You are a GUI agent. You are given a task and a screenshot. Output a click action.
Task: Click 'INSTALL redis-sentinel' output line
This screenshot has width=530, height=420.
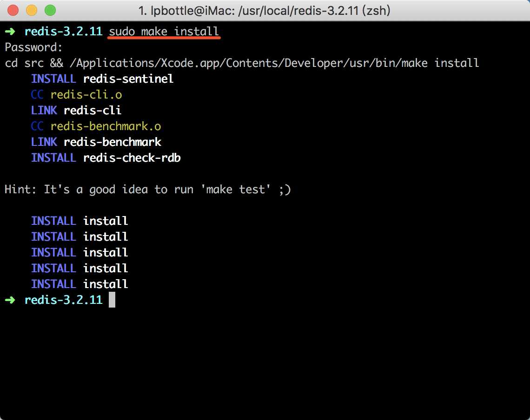click(102, 79)
